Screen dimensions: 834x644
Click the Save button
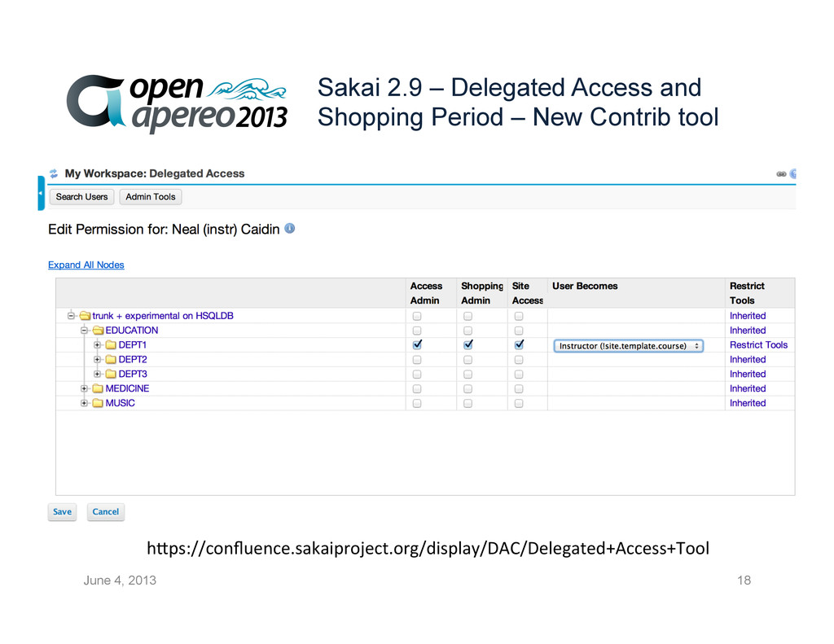[x=62, y=511]
